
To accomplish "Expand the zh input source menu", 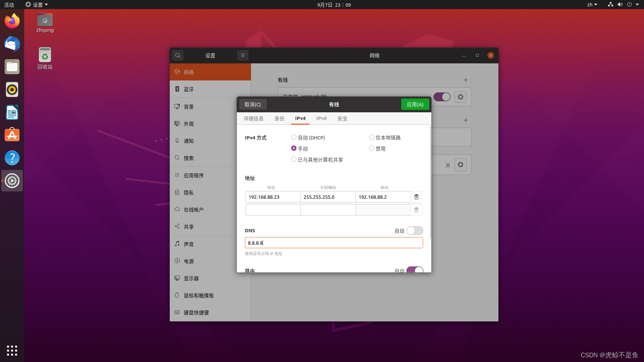I will 592,5.
